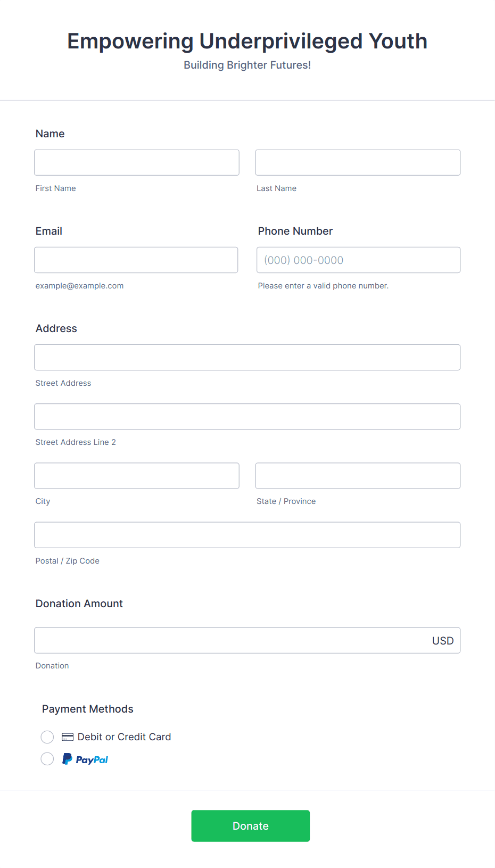Click the Empowering Underprivileged Youth title
The height and width of the screenshot is (868, 495).
point(247,41)
